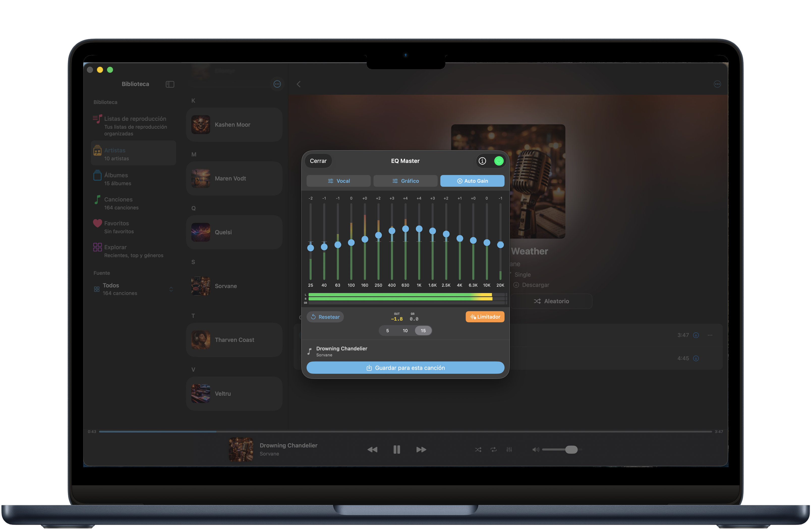The height and width of the screenshot is (530, 812).
Task: Toggle the sidebar panel icon next to Biblioteca
Action: pos(170,84)
